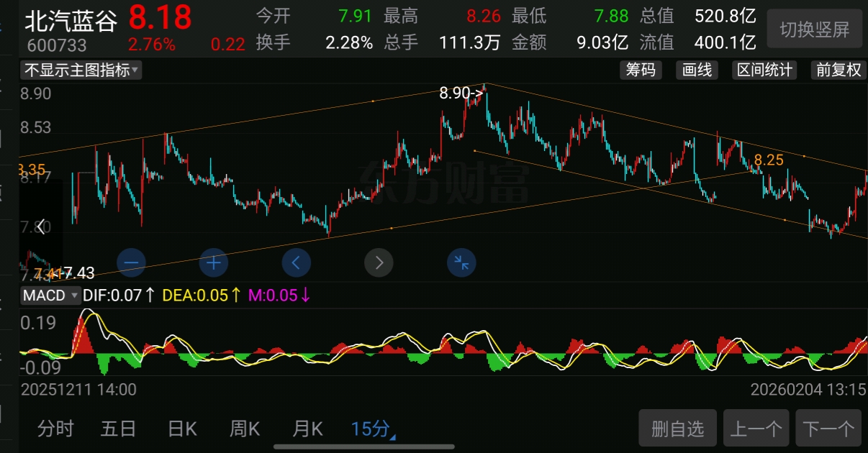This screenshot has width=868, height=453.
Task: Tap the M:0.05 indicator value
Action: [x=280, y=295]
